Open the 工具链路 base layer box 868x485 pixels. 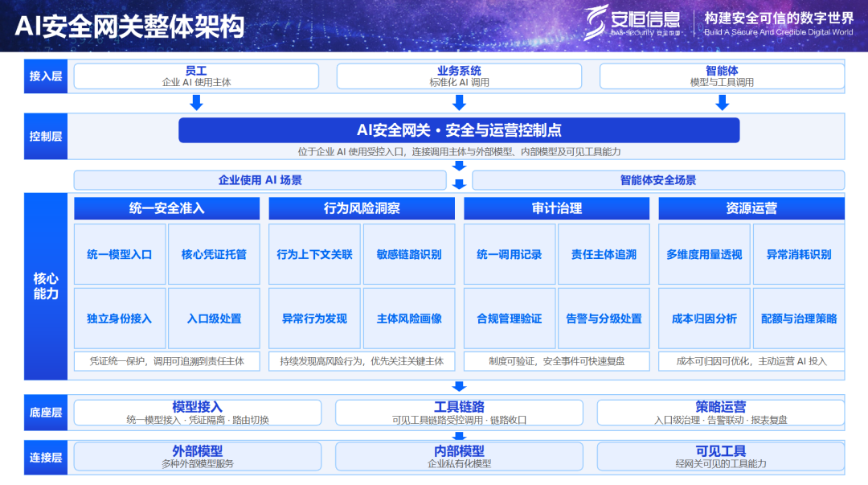tap(459, 413)
